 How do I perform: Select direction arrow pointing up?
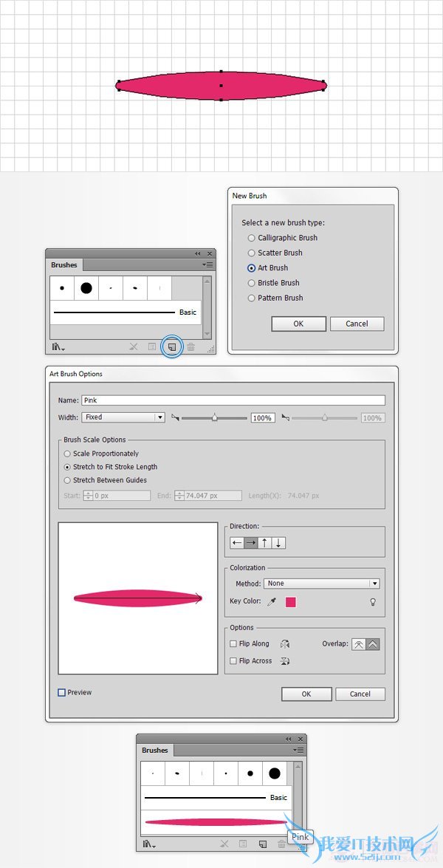[265, 542]
